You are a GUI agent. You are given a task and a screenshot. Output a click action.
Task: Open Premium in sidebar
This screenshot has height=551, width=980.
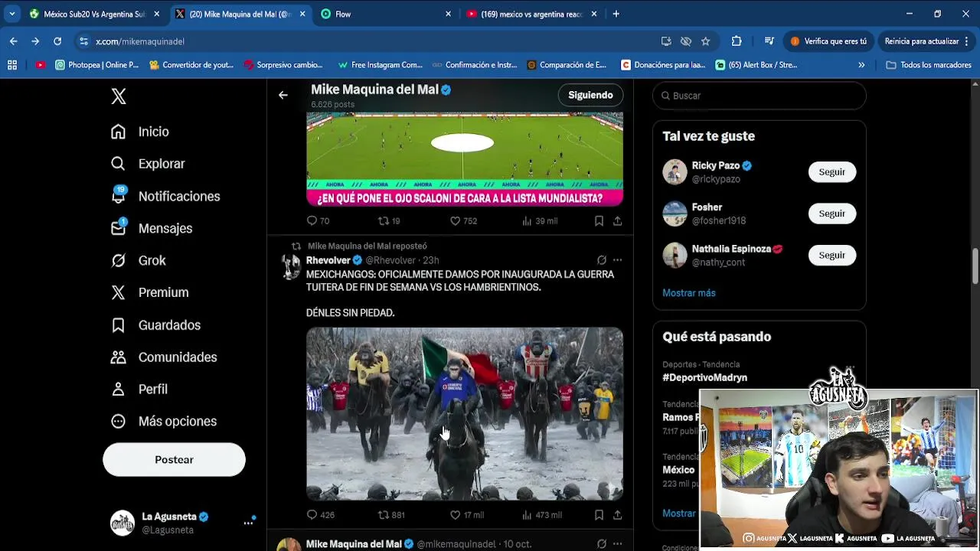pos(149,292)
